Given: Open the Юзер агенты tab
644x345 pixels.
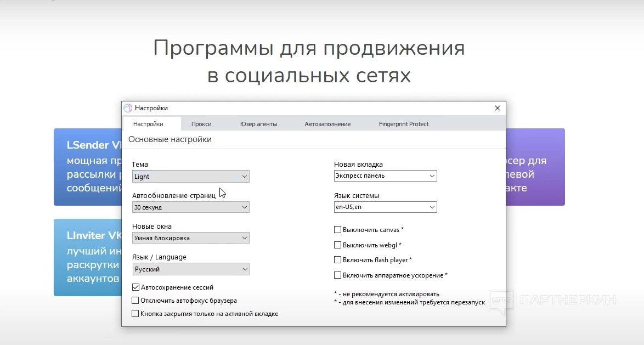Looking at the screenshot, I should [x=258, y=124].
